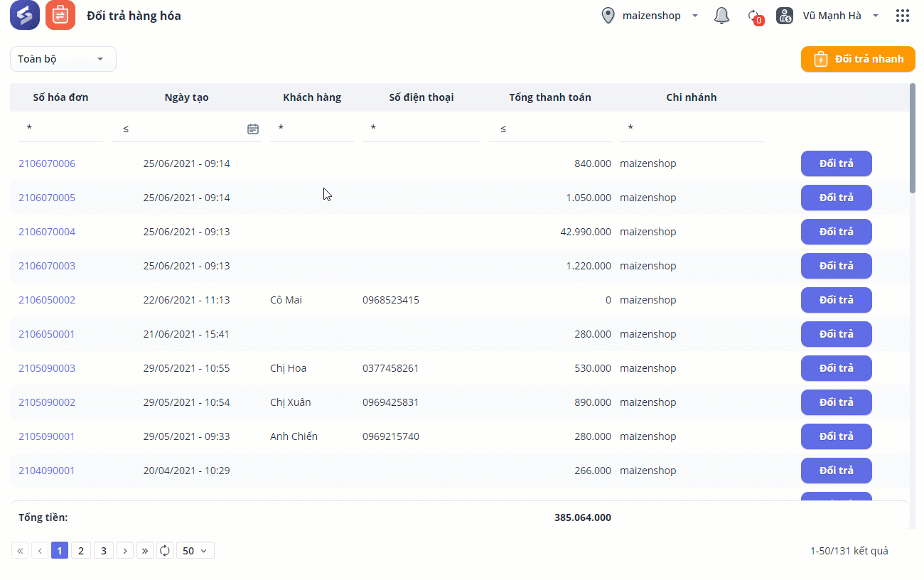Jump to page 3

(104, 550)
